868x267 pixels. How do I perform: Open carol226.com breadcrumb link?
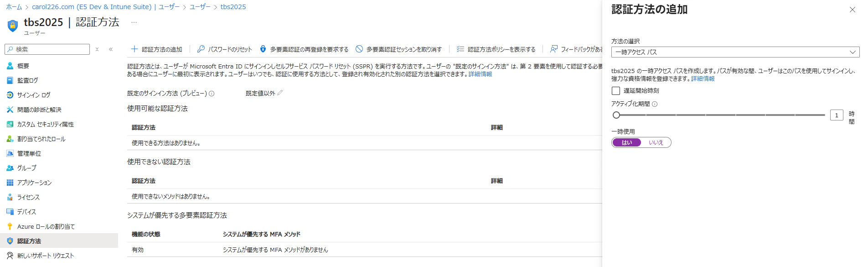[x=106, y=7]
